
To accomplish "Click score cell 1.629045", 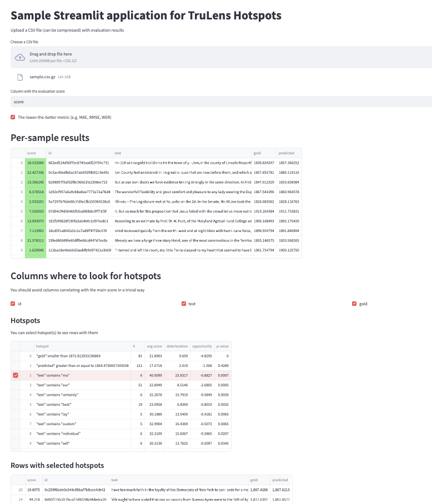I will click(36, 250).
